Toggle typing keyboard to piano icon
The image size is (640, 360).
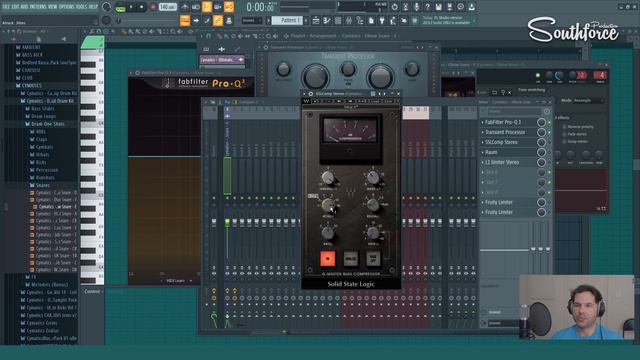(185, 20)
